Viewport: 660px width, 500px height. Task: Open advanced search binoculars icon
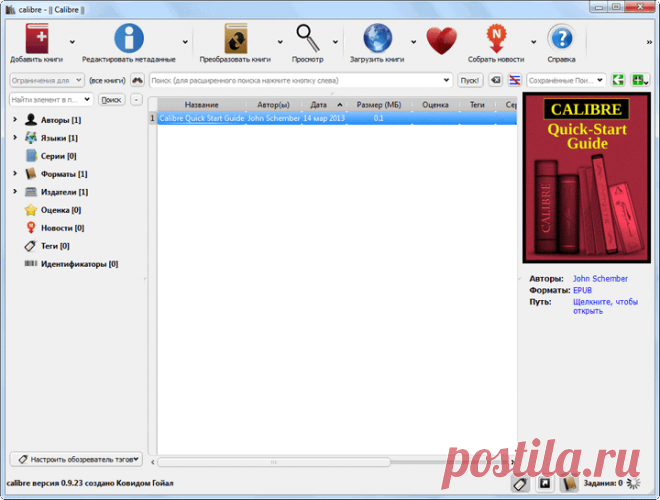click(137, 80)
